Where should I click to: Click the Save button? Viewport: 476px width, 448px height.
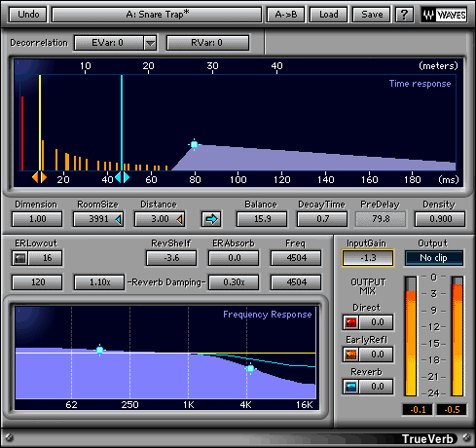pyautogui.click(x=372, y=15)
